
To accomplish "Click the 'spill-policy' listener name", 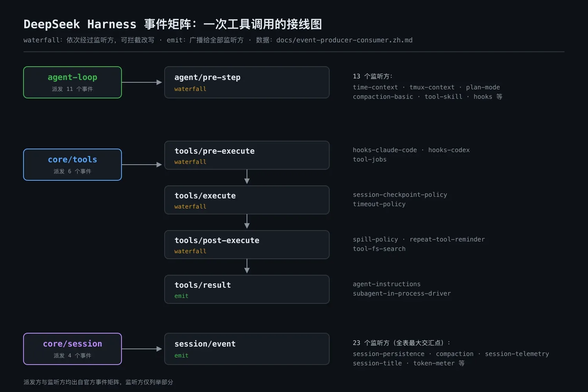I will (x=375, y=240).
